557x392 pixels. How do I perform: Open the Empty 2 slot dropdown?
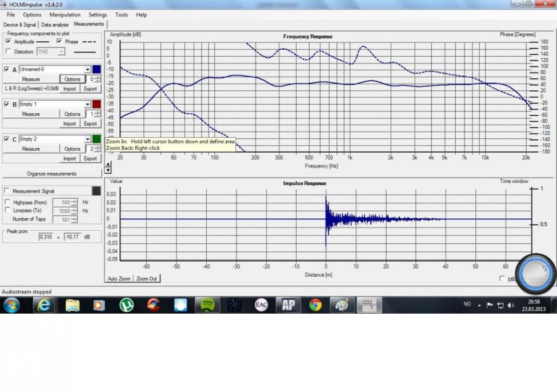click(87, 139)
